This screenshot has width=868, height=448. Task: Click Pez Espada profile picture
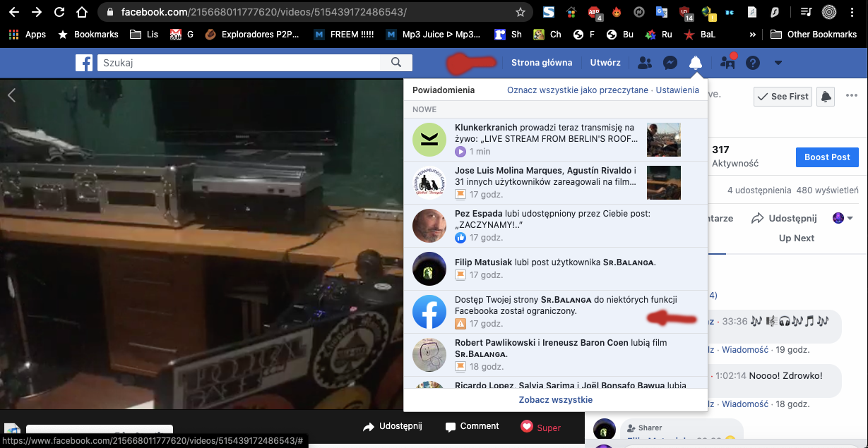[429, 226]
